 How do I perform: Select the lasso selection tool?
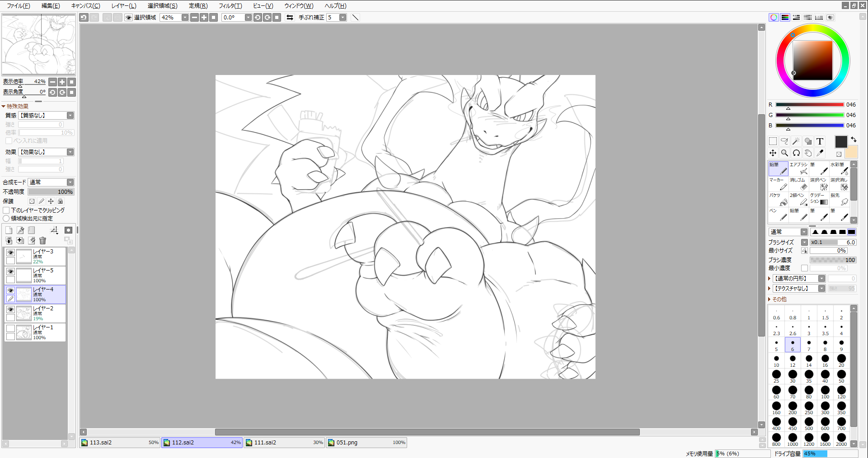tap(784, 141)
